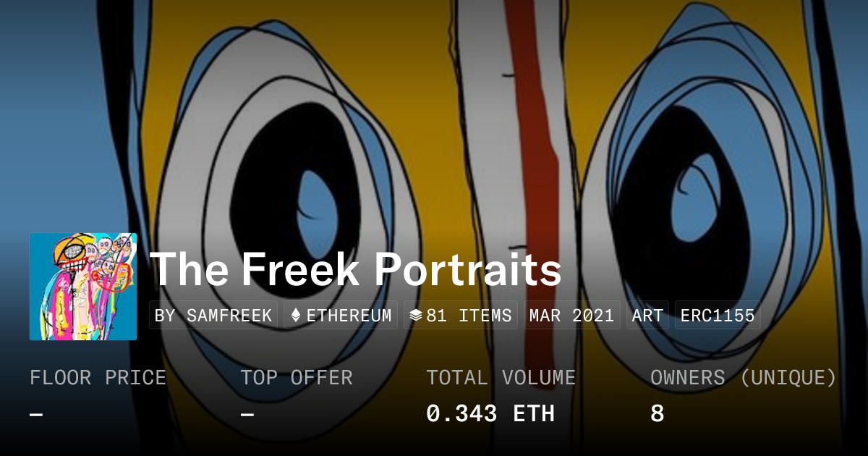868x456 pixels.
Task: Click the MAR 2021 creation date tag
Action: click(x=571, y=316)
